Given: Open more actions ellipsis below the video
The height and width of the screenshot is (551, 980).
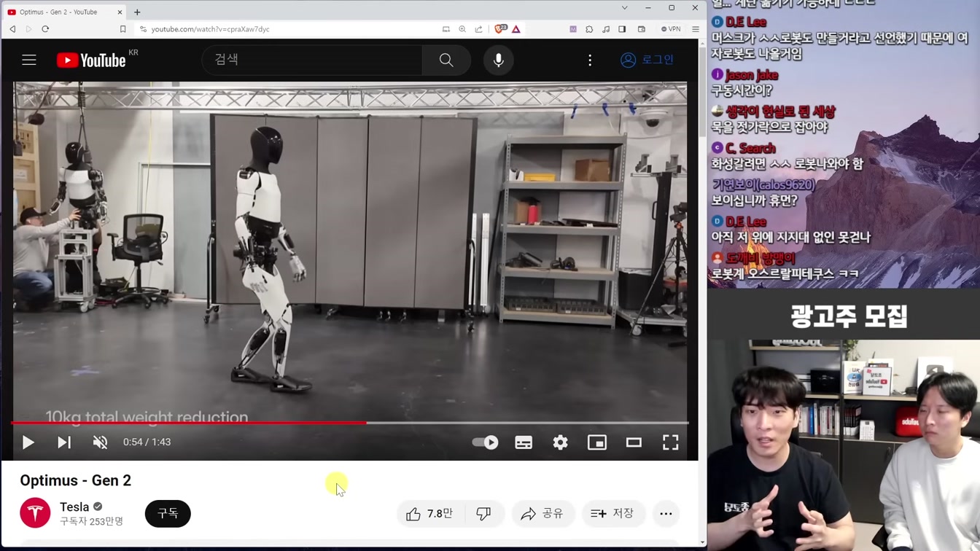Looking at the screenshot, I should (x=666, y=514).
